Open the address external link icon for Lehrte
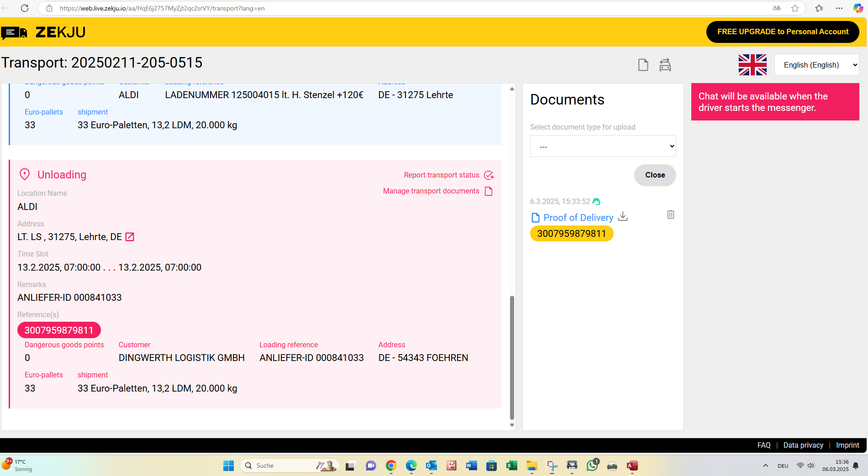This screenshot has height=476, width=868. (x=130, y=237)
